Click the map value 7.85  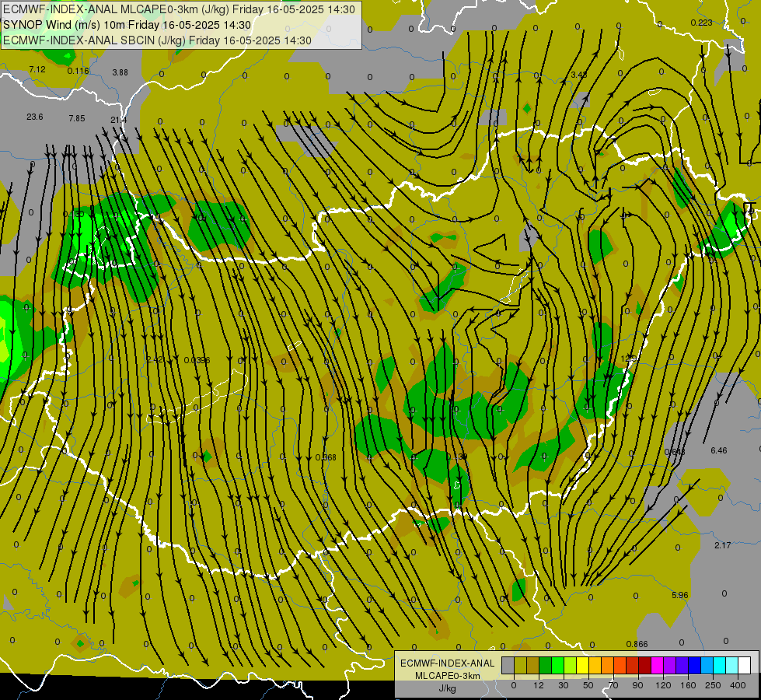(77, 118)
